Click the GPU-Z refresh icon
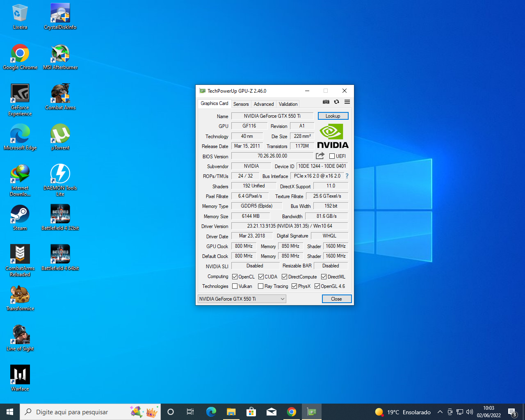The image size is (525, 420). pyautogui.click(x=336, y=102)
